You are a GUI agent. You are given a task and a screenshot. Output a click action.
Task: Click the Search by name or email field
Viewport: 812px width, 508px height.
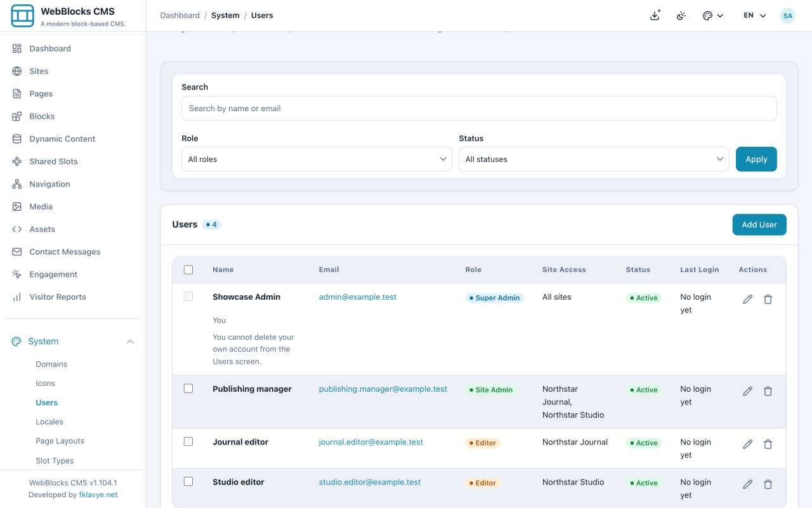[x=479, y=109]
